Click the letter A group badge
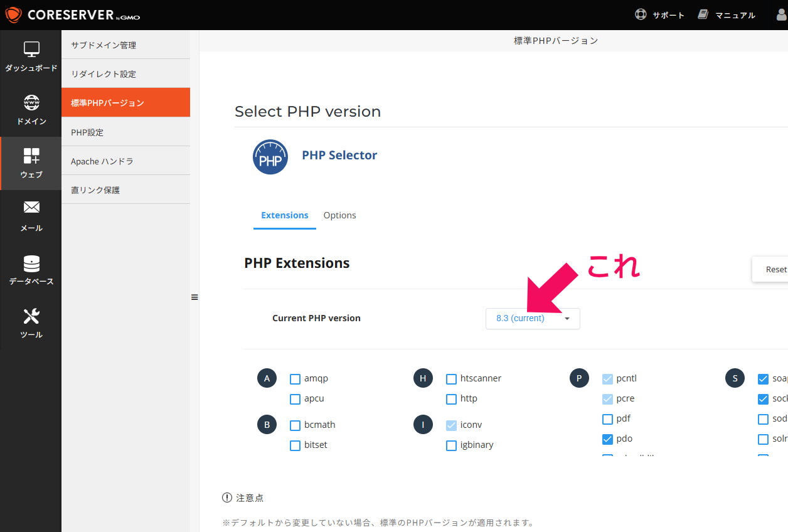788x532 pixels. (x=267, y=378)
